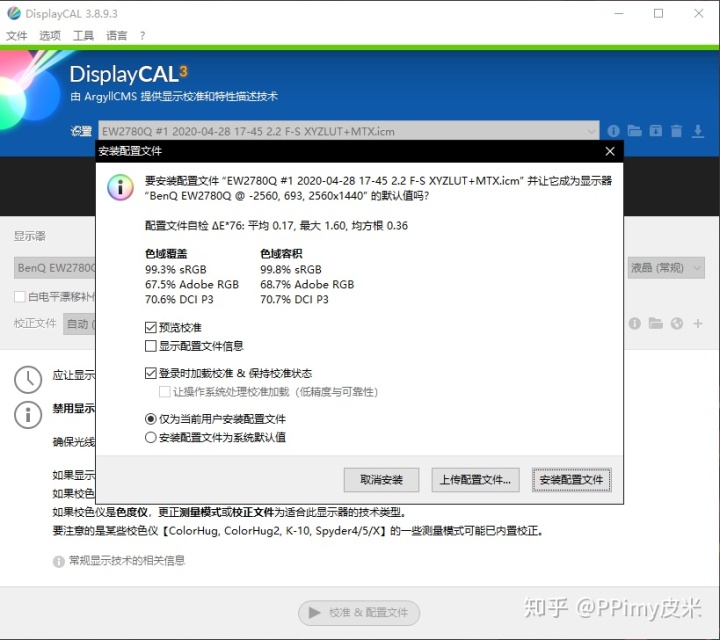Screen dimensions: 720x640
Task: Click the circled info icon in tips
Action: click(28, 415)
